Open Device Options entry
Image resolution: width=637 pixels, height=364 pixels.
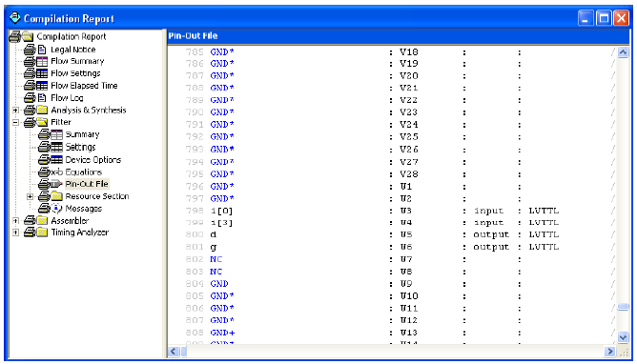[93, 159]
